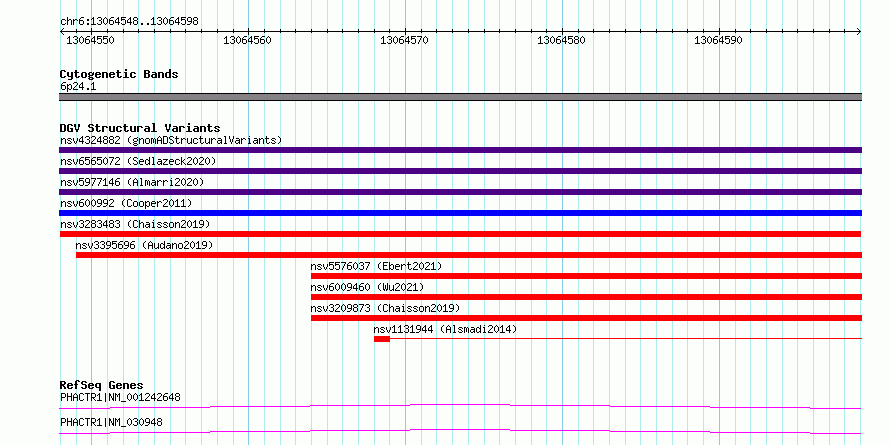Click the chr6:13064548..13064598 region label
The height and width of the screenshot is (445, 890).
129,22
